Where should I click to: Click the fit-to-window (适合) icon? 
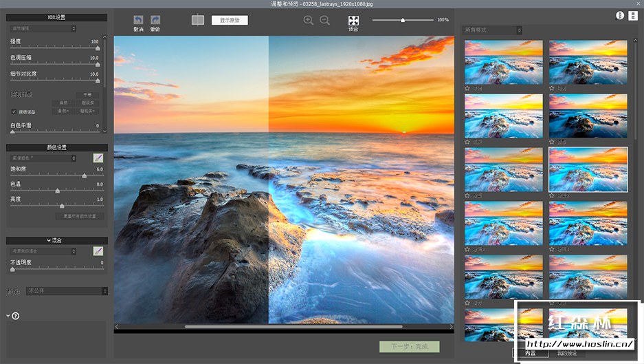point(353,21)
